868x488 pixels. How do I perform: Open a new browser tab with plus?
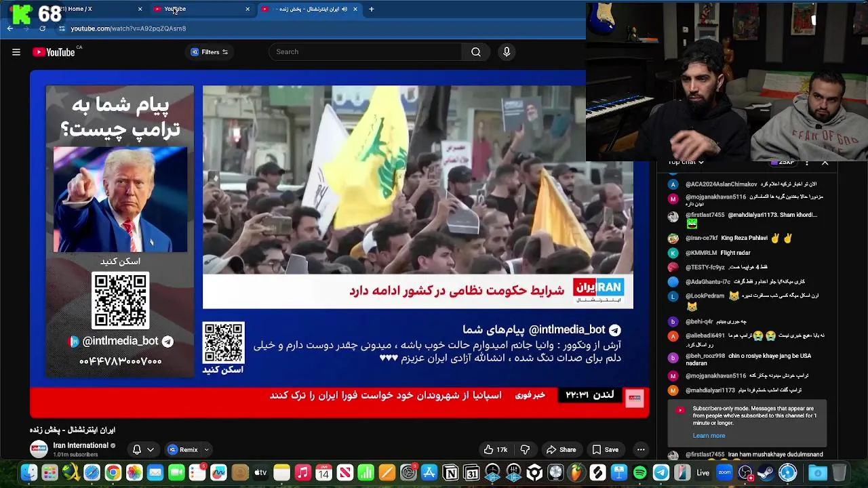coord(372,9)
